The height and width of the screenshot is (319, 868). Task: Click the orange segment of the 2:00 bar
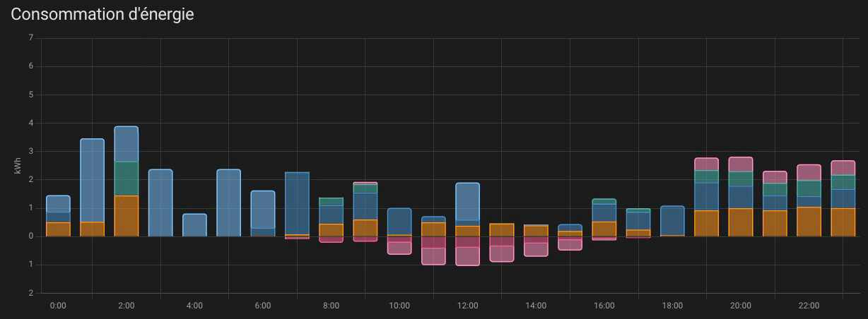(x=126, y=216)
